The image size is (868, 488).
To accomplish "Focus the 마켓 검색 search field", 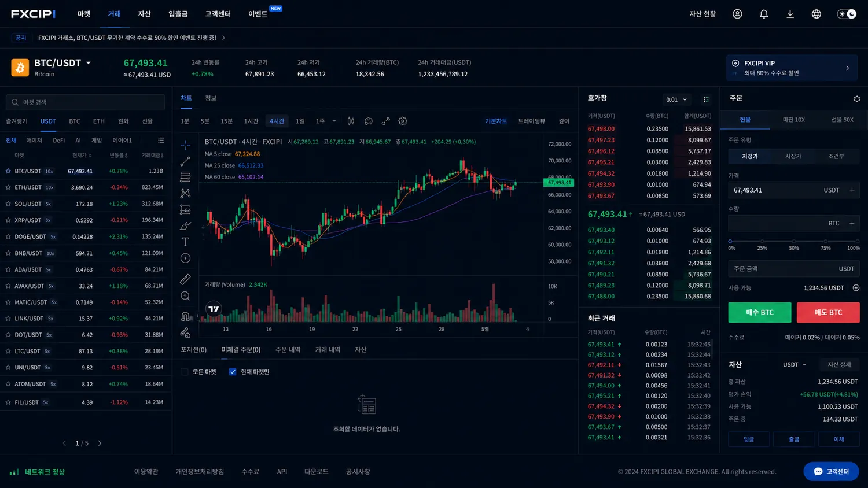I will pos(85,102).
